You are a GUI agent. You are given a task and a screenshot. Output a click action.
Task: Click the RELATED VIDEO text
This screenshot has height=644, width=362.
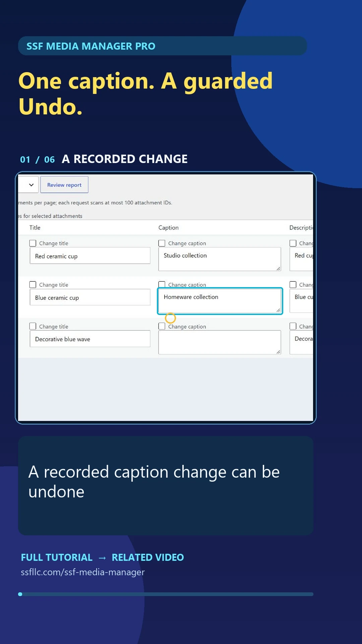(x=148, y=557)
